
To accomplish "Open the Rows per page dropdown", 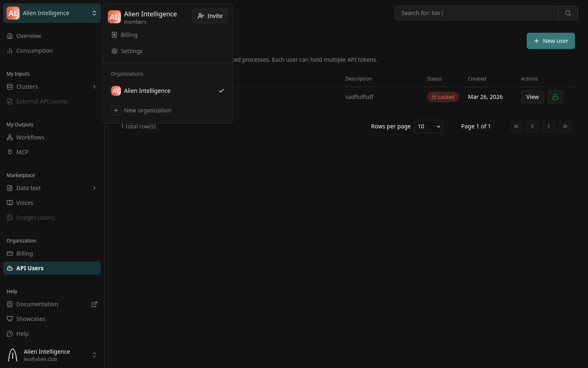I will point(428,126).
